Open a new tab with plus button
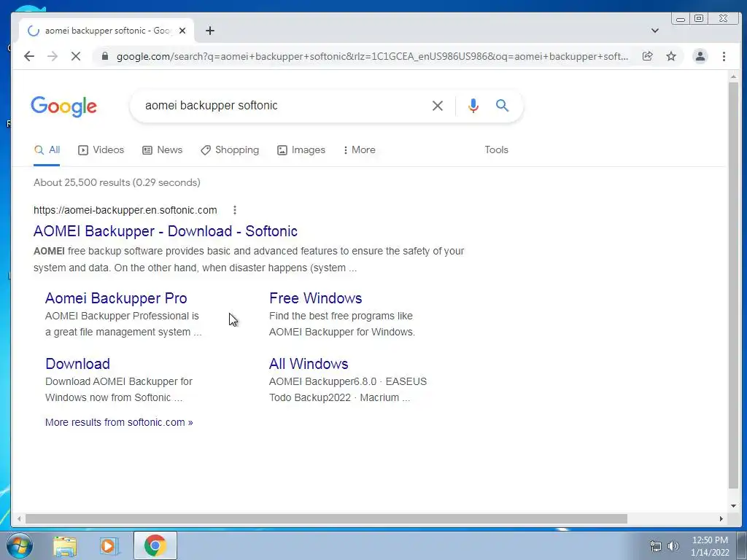 click(210, 31)
